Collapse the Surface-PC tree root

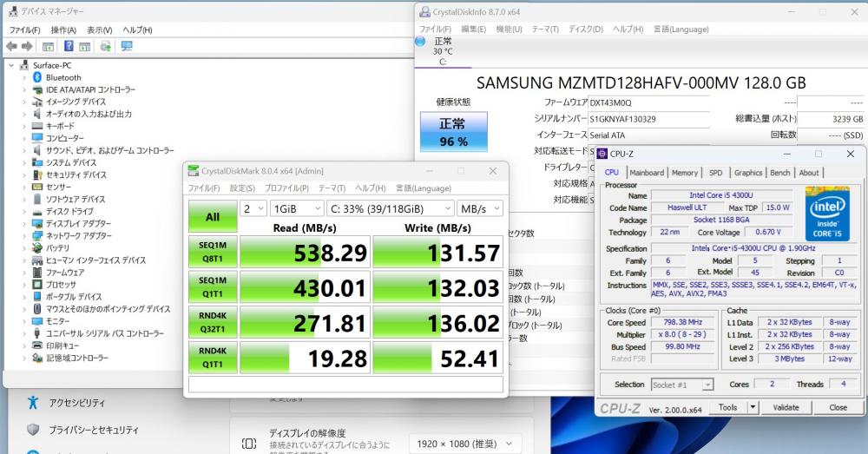point(11,65)
